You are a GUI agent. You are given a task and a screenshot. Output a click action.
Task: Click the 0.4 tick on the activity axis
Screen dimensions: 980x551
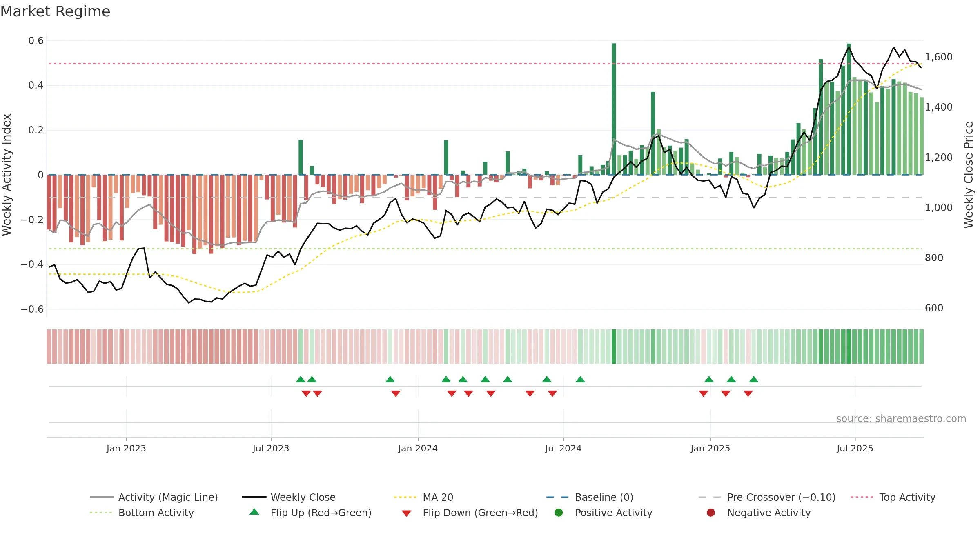(36, 85)
